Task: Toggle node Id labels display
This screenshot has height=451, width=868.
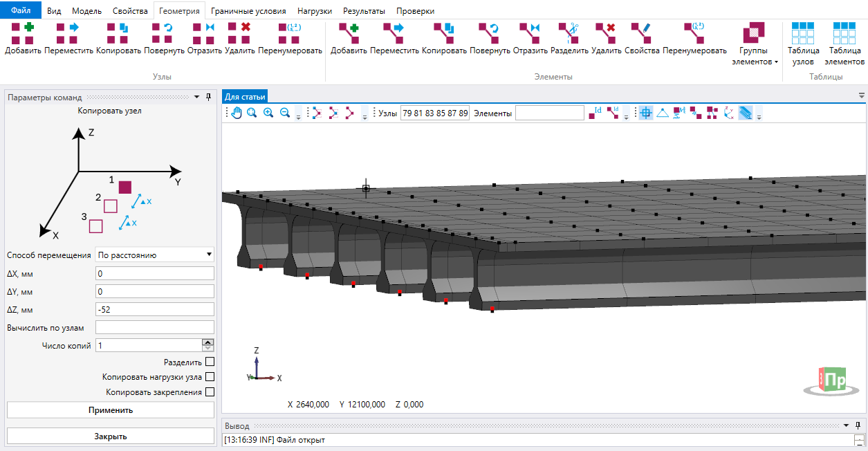Action: click(595, 113)
